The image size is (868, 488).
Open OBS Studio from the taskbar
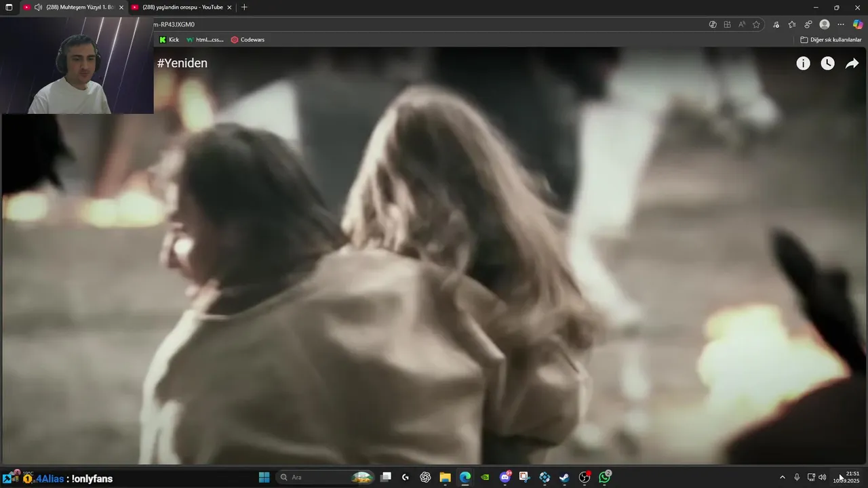point(585,477)
